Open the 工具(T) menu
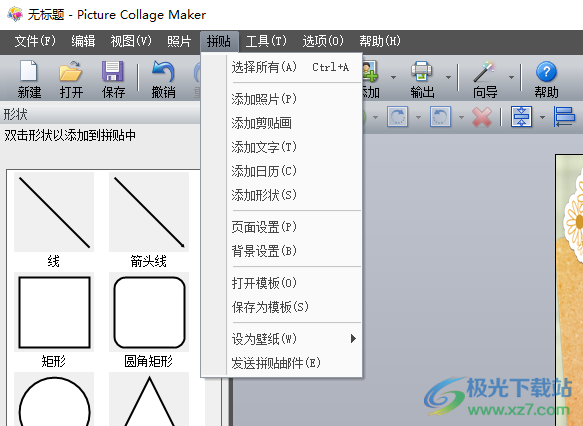 tap(266, 41)
